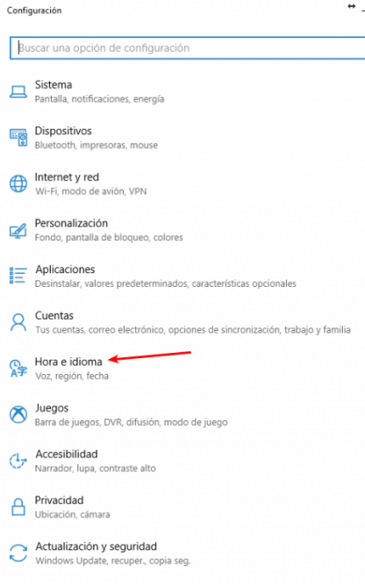Viewport: 365px width, 588px height.
Task: Click the Aplicaciones list icon
Action: click(18, 276)
